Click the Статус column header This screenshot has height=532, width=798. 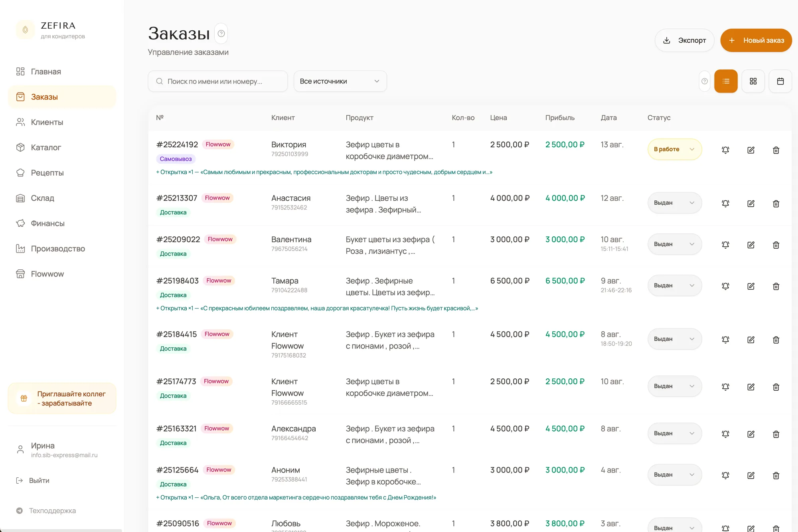pyautogui.click(x=659, y=118)
